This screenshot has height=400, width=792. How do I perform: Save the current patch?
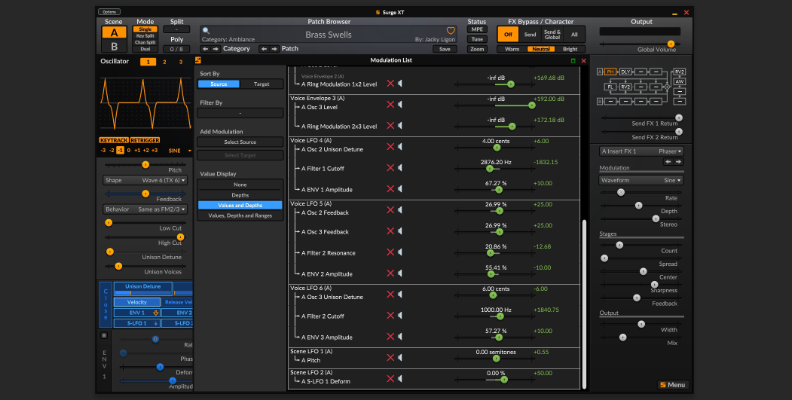coord(446,48)
